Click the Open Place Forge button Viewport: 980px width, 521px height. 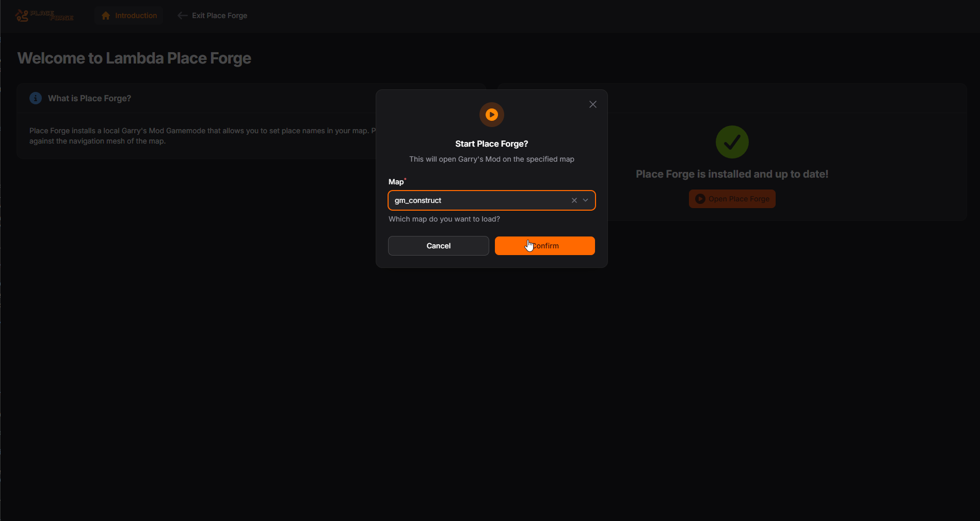(732, 199)
